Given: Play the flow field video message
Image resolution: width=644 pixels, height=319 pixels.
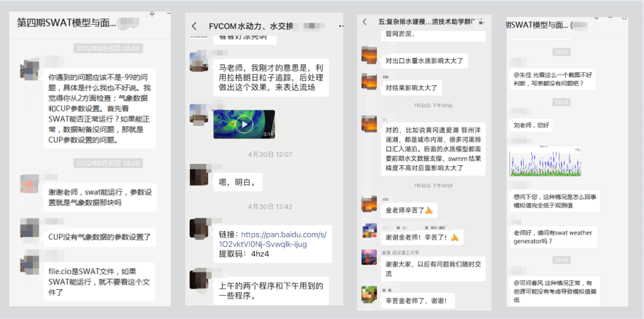Looking at the screenshot, I should (244, 124).
